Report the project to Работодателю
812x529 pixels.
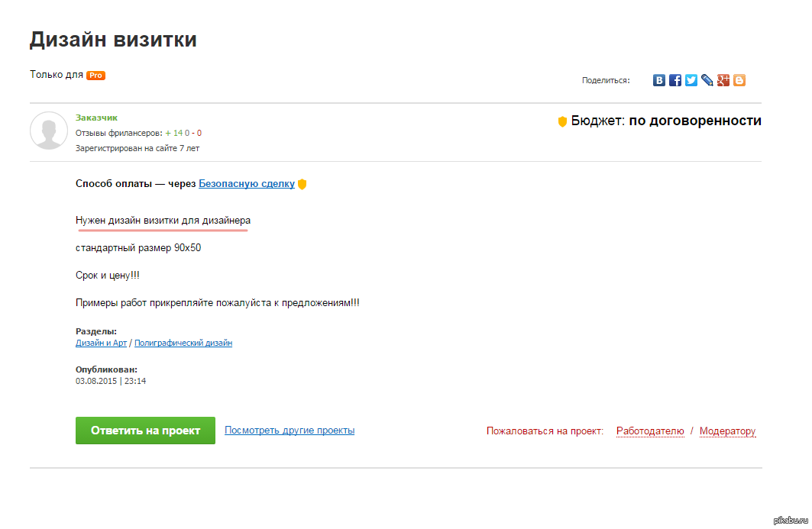[650, 431]
